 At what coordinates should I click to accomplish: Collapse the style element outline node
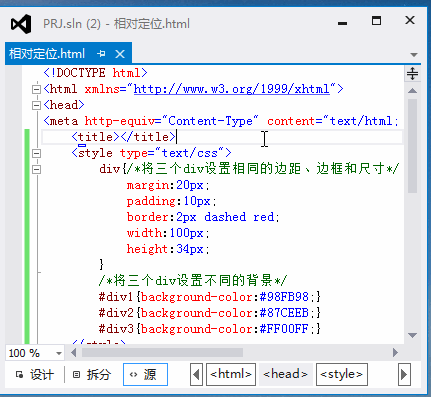pos(36,153)
